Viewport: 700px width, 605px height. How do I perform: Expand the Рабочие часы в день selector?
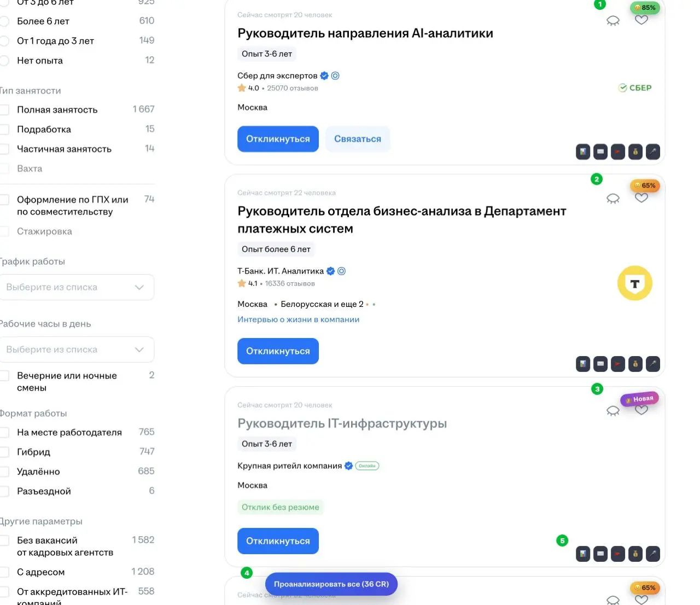[78, 349]
